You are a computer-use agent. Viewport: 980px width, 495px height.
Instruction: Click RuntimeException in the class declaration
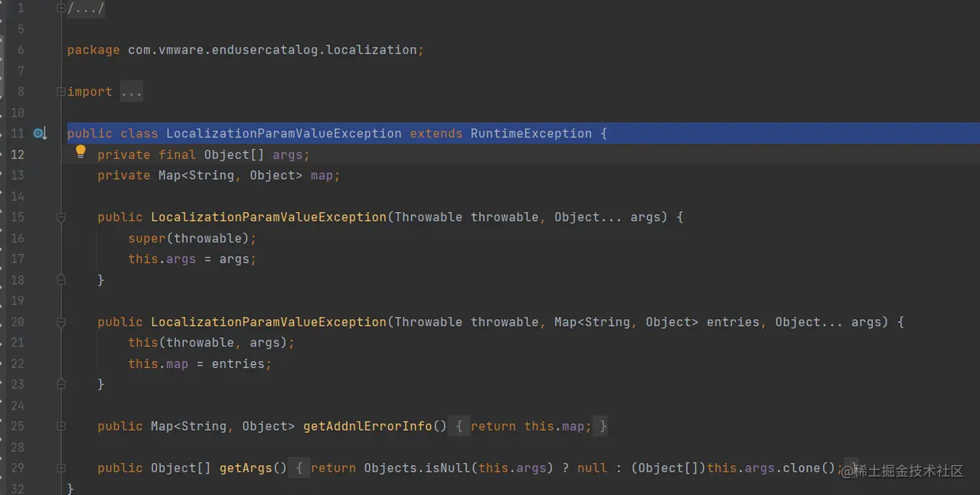(x=531, y=133)
